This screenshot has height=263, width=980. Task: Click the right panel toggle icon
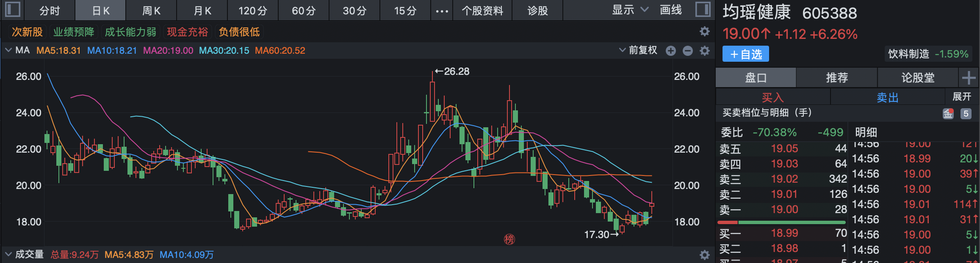click(703, 10)
